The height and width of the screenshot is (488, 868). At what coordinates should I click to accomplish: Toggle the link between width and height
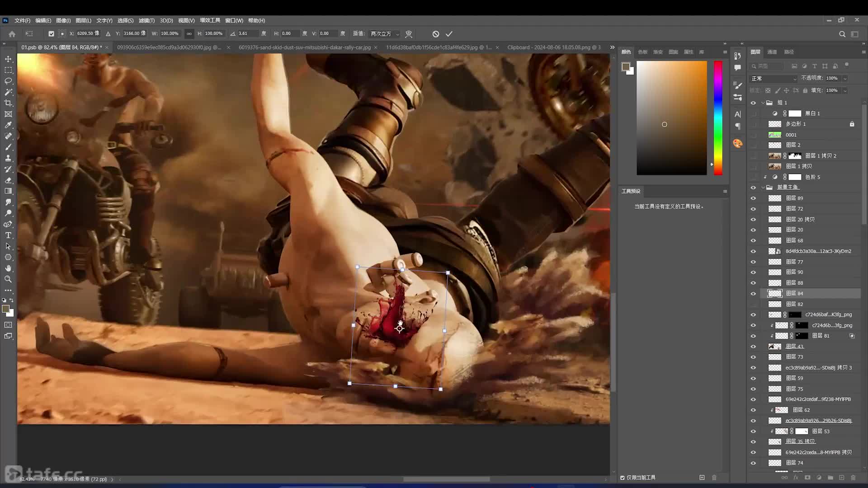pos(189,33)
